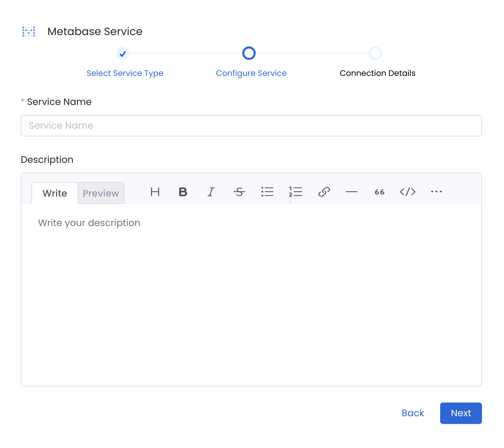
Task: Switch to the Preview tab
Action: (x=101, y=193)
